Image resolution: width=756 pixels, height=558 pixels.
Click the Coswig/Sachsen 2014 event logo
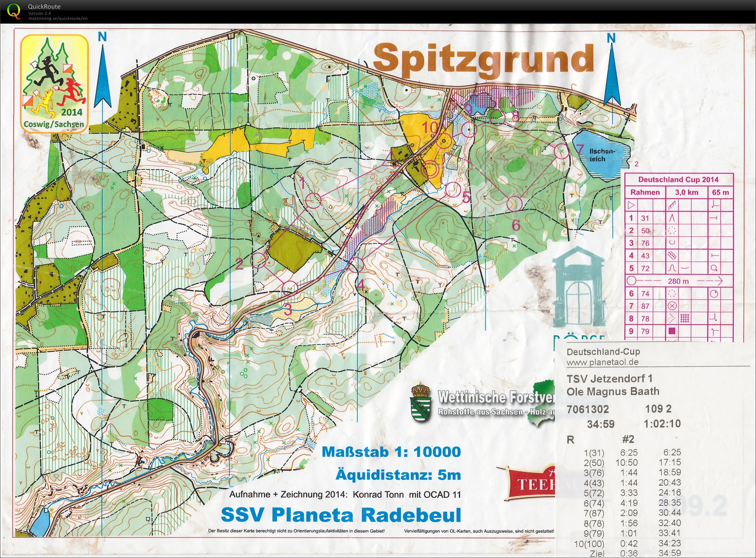54,84
